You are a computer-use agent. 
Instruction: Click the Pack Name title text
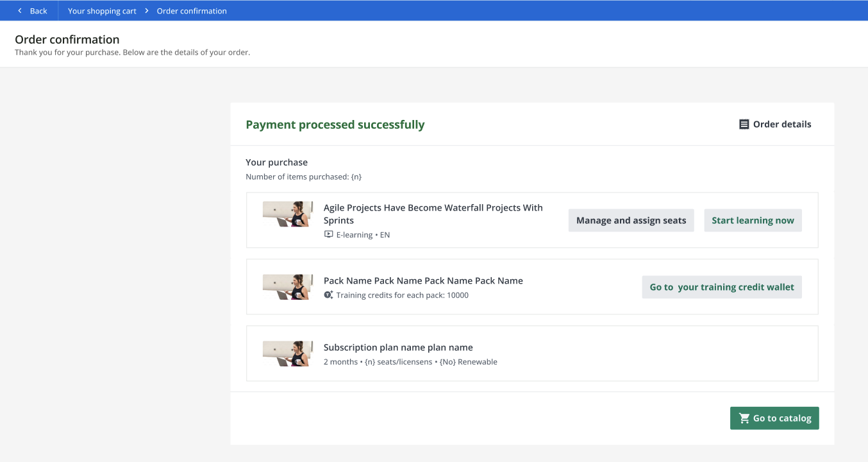click(x=423, y=280)
